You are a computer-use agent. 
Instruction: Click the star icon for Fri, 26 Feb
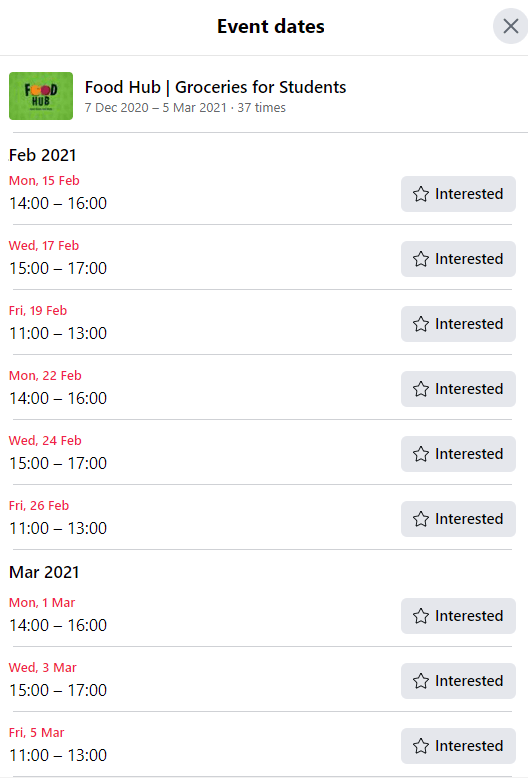click(421, 519)
